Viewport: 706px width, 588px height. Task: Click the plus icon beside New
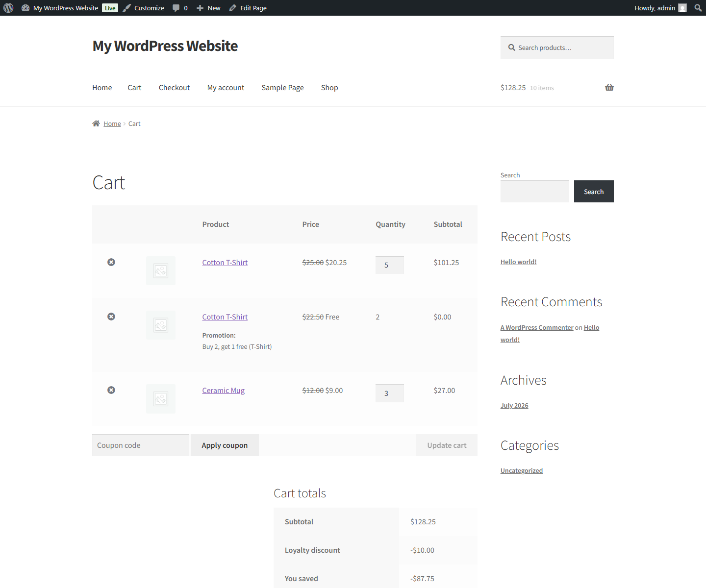click(x=200, y=8)
